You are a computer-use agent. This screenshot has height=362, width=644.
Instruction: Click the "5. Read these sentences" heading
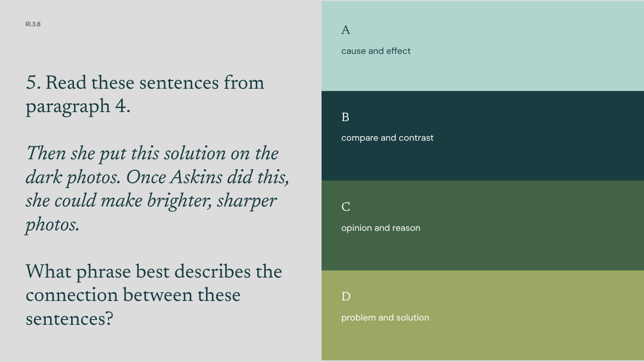pyautogui.click(x=145, y=83)
